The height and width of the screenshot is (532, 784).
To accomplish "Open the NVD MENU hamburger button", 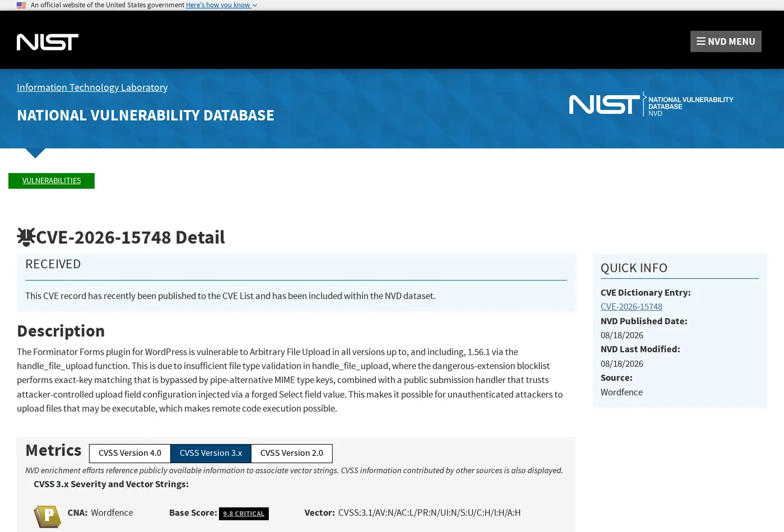I will [x=726, y=41].
